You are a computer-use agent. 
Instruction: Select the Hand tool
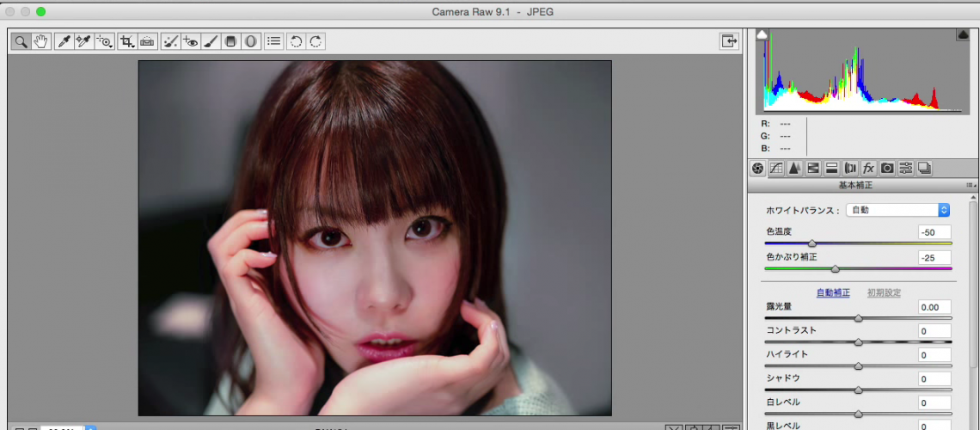tap(40, 41)
